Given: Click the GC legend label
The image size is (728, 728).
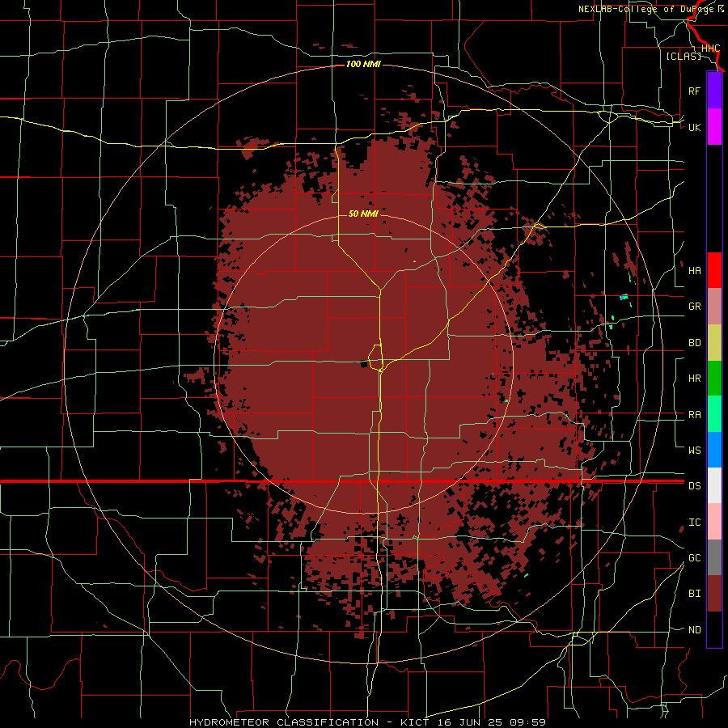Looking at the screenshot, I should [x=695, y=557].
